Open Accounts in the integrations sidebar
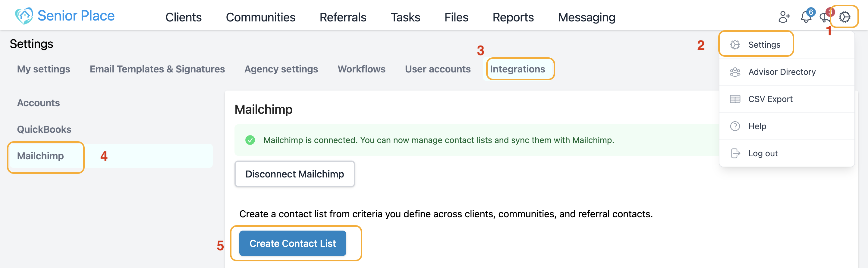This screenshot has height=268, width=868. pos(38,103)
